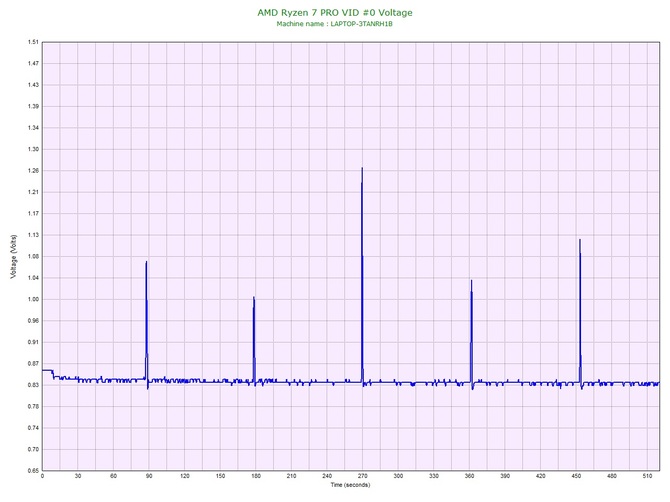670x502 pixels.
Task: Select the voltage spike peak near 450 seconds
Action: pos(579,240)
